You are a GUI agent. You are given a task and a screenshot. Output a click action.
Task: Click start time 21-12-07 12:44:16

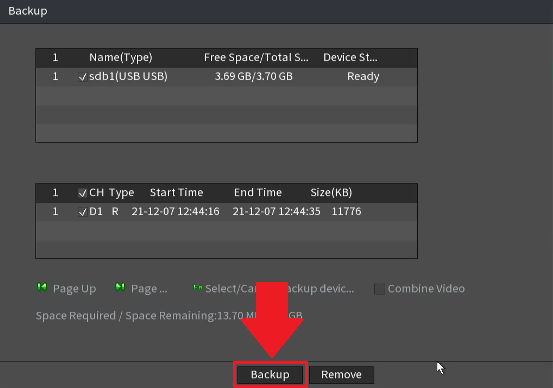tap(175, 211)
